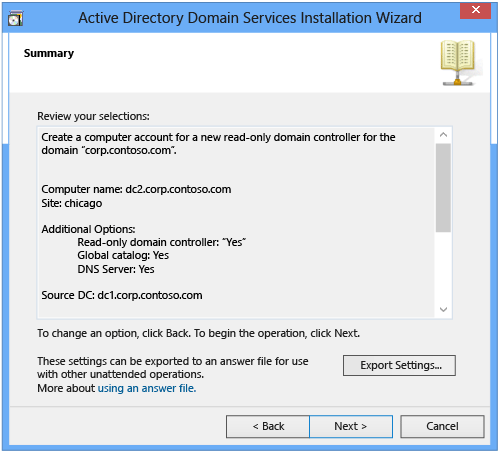Click the 'Site: chicago' line
This screenshot has width=498, height=451.
click(72, 203)
